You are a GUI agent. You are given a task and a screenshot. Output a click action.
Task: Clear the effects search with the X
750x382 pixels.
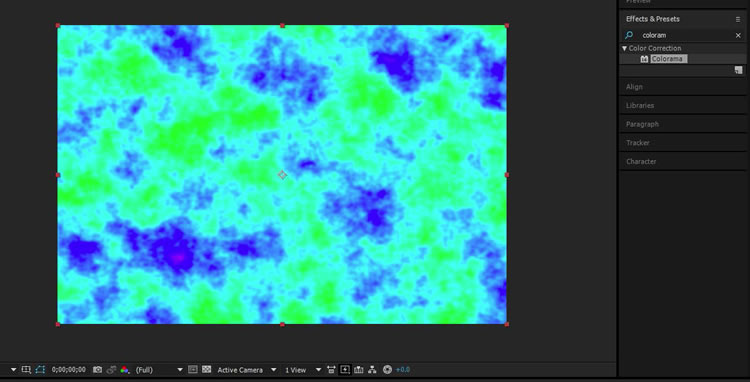point(738,35)
